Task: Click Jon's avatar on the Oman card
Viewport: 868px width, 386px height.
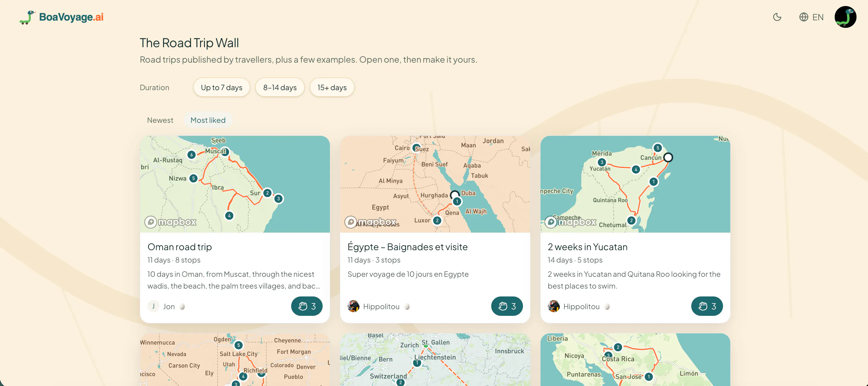Action: click(153, 306)
